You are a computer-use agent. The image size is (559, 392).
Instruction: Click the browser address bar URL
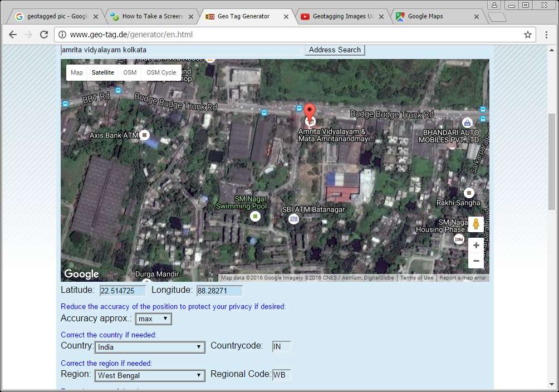coord(131,35)
